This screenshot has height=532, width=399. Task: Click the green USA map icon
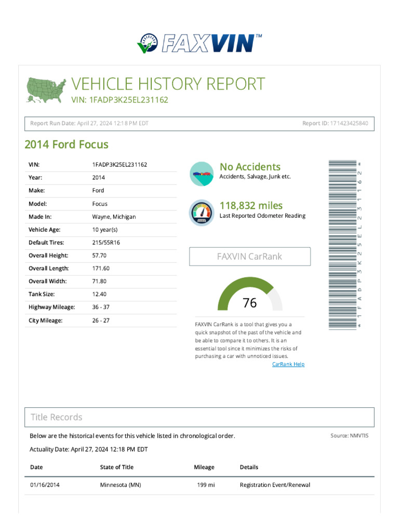pos(46,90)
